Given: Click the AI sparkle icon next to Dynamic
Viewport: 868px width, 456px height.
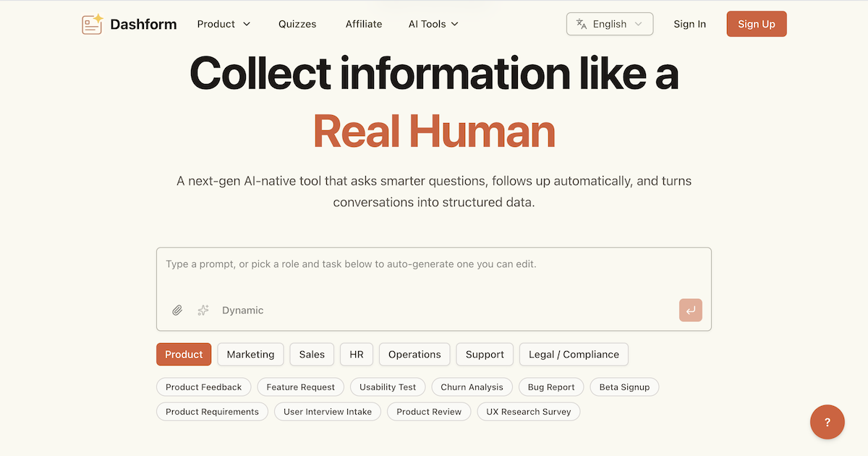Looking at the screenshot, I should click(x=203, y=310).
